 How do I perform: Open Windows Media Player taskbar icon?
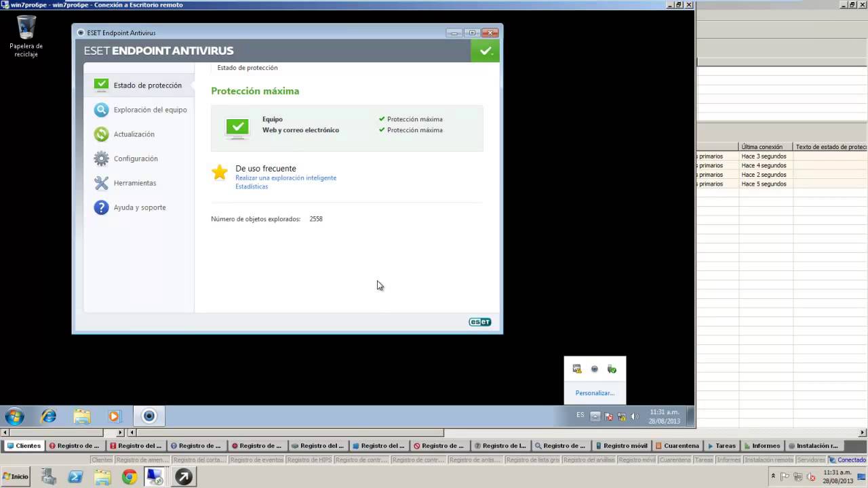coord(114,416)
